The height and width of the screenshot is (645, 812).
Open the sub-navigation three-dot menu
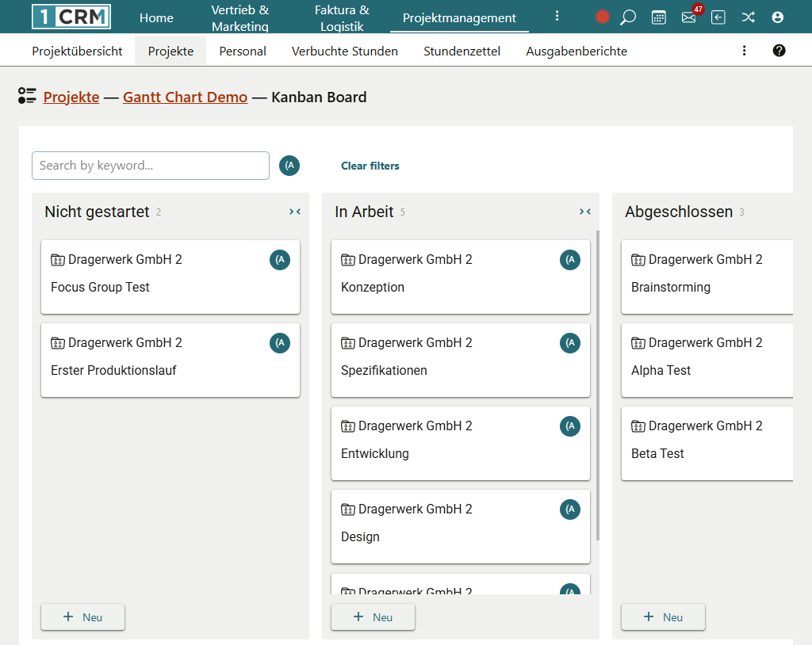744,51
